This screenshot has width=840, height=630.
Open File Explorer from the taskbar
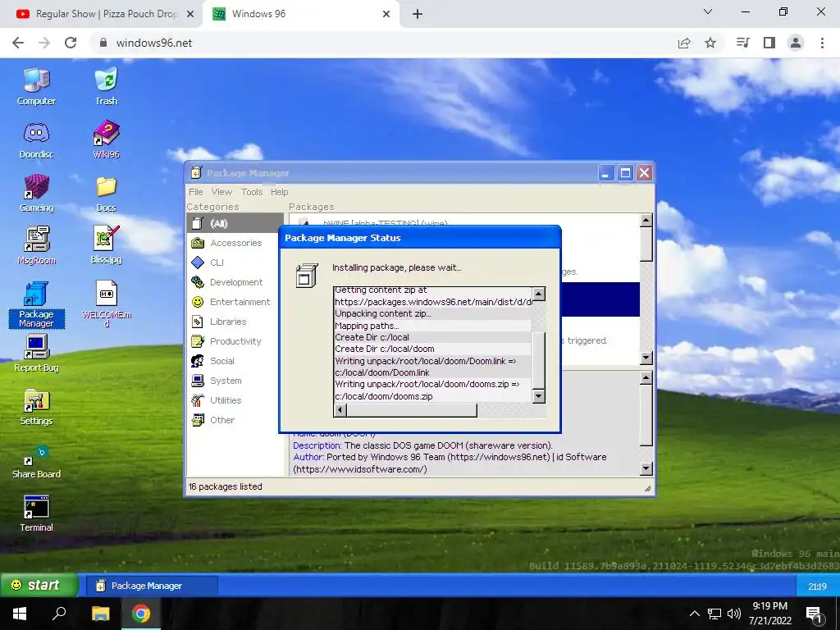click(100, 614)
